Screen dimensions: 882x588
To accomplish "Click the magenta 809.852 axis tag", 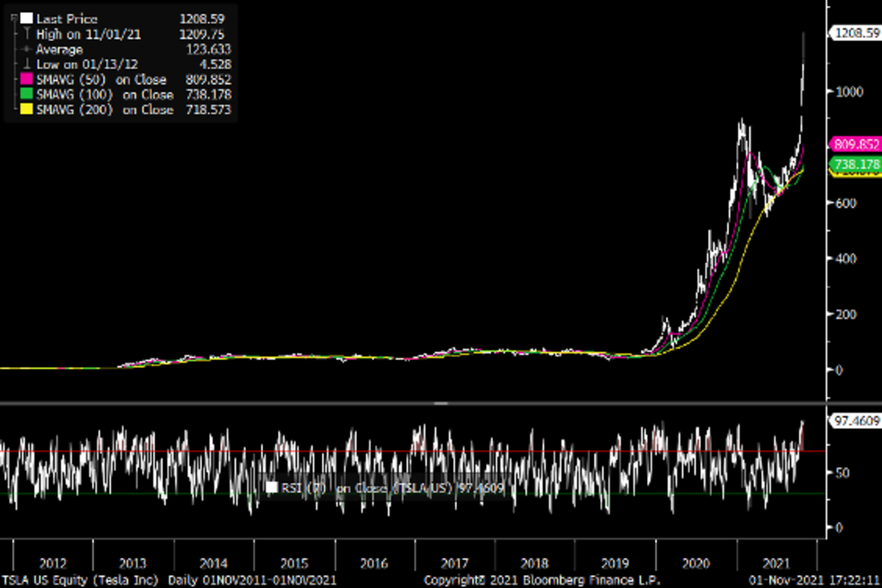I will [855, 144].
